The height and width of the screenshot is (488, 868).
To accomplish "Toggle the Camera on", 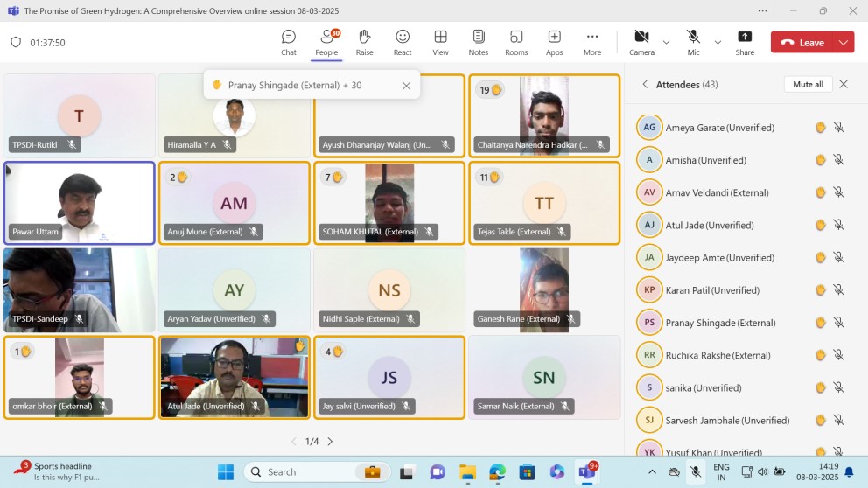I will coord(641,42).
